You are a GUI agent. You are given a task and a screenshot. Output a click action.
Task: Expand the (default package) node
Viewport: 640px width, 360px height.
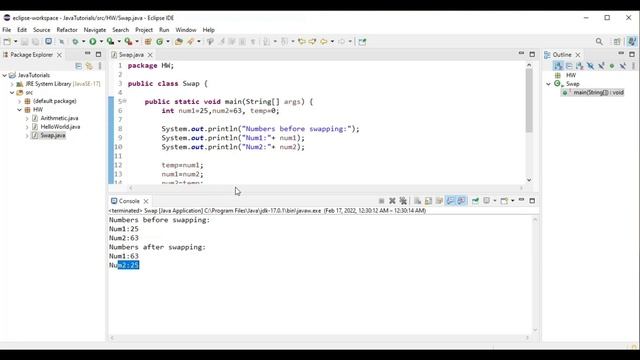tap(19, 101)
